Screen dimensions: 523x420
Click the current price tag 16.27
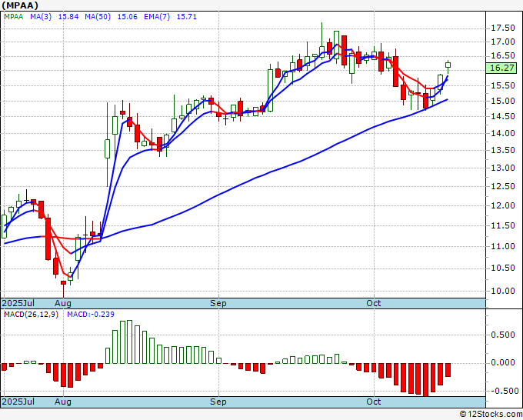(502, 68)
